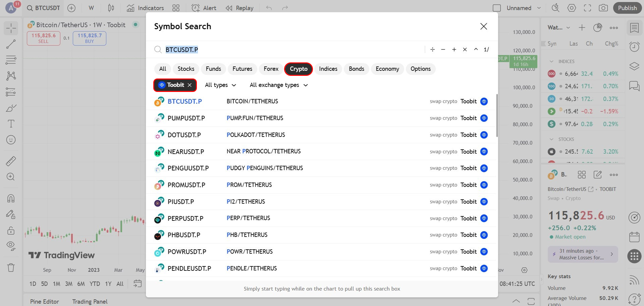Select the trend line drawing tool
The width and height of the screenshot is (644, 306).
tap(11, 44)
